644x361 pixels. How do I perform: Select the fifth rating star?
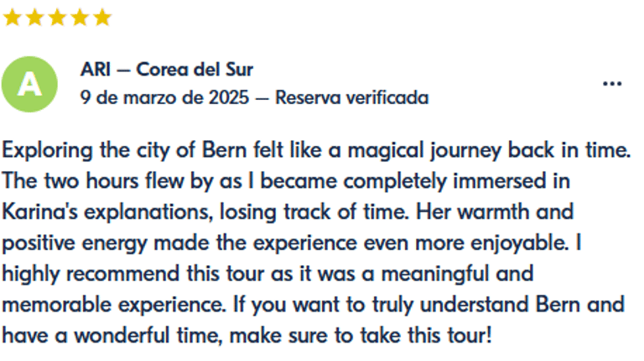pos(101,18)
